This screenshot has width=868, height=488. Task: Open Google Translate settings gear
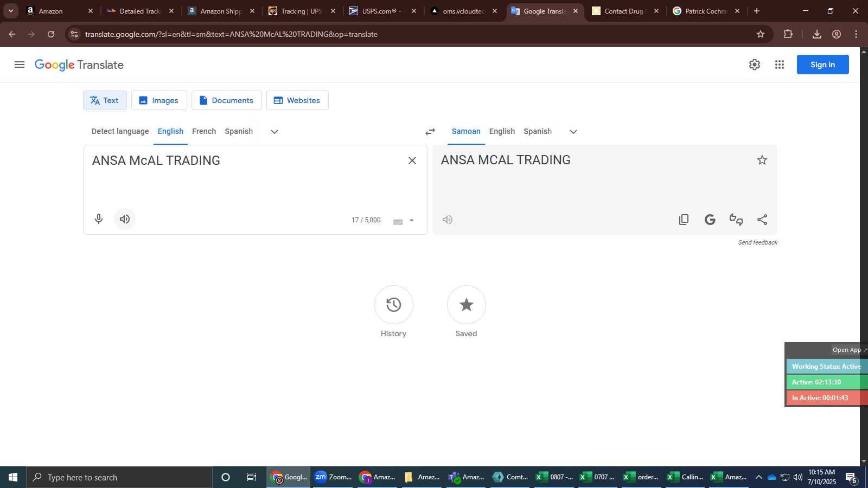[x=755, y=65]
